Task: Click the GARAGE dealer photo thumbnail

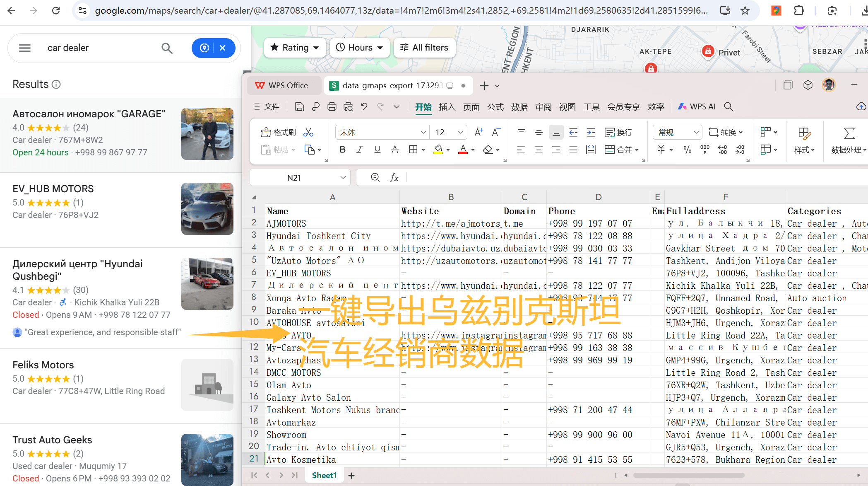Action: coord(207,134)
